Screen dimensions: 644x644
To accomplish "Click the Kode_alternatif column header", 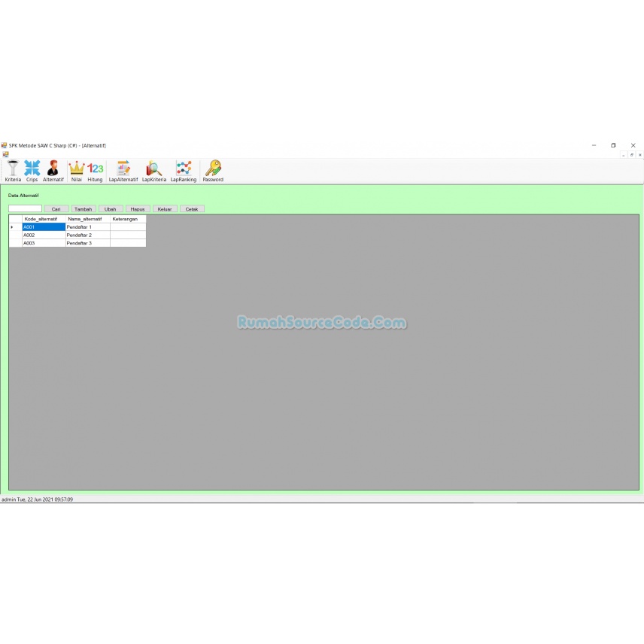I will [44, 219].
